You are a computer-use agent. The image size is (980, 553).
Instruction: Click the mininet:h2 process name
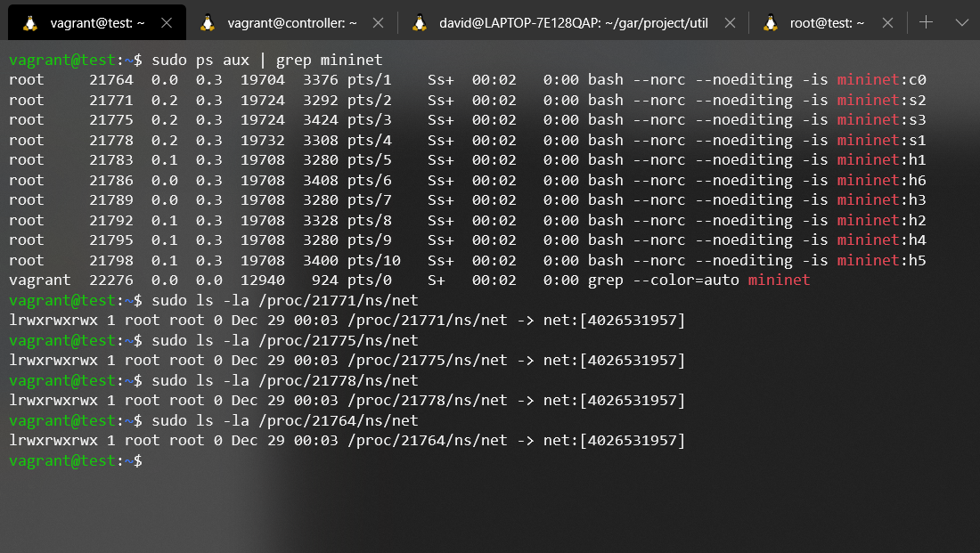(882, 220)
